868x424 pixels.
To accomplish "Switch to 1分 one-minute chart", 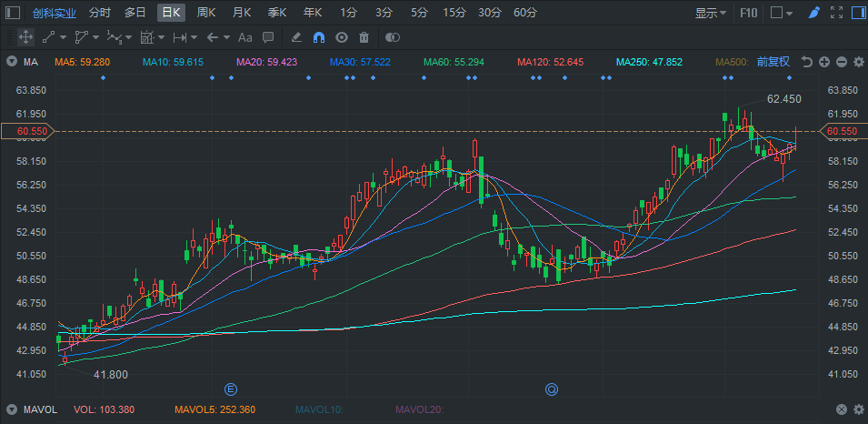I will pyautogui.click(x=348, y=13).
